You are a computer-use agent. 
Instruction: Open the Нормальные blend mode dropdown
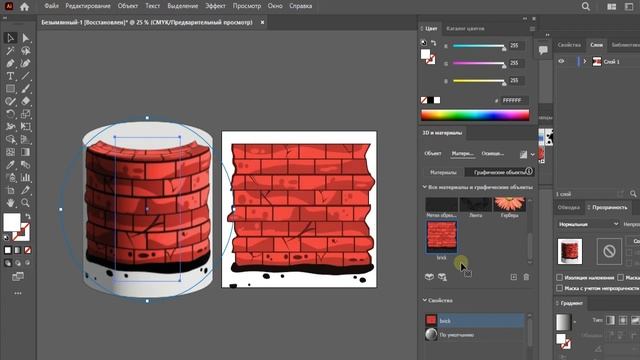588,224
